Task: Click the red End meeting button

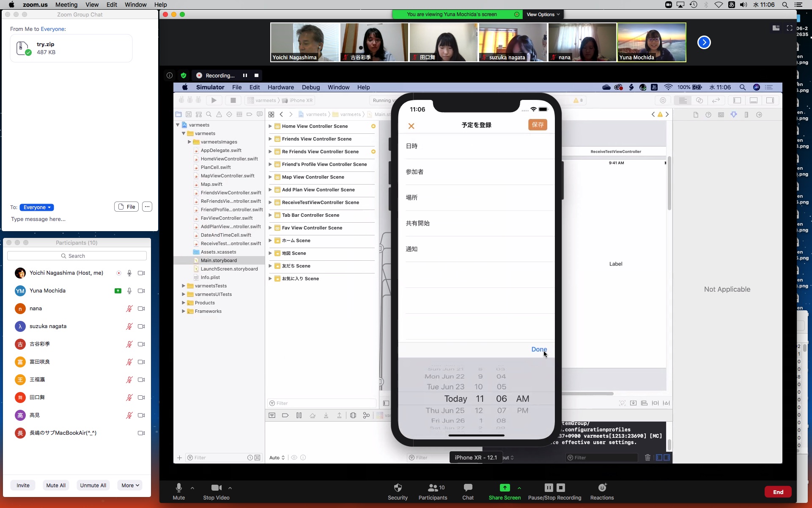Action: click(778, 492)
